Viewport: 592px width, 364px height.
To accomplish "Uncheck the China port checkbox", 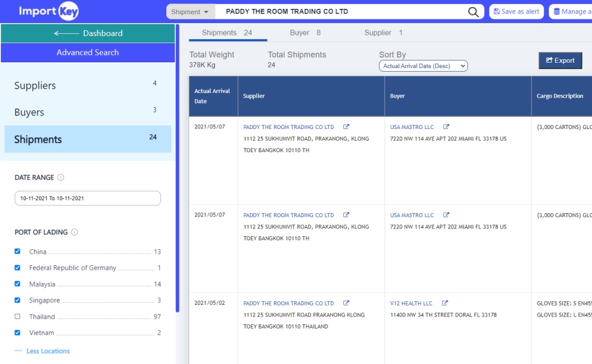I will tap(18, 252).
